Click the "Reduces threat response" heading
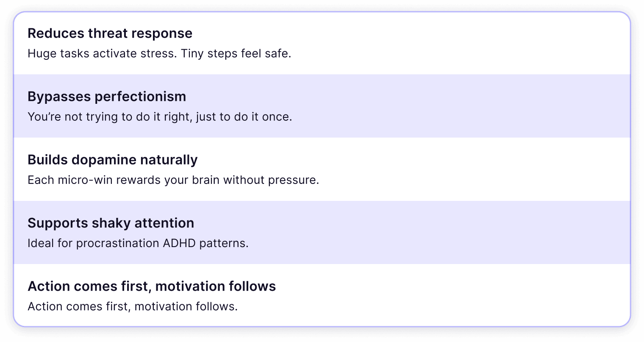This screenshot has width=644, height=342. point(110,33)
